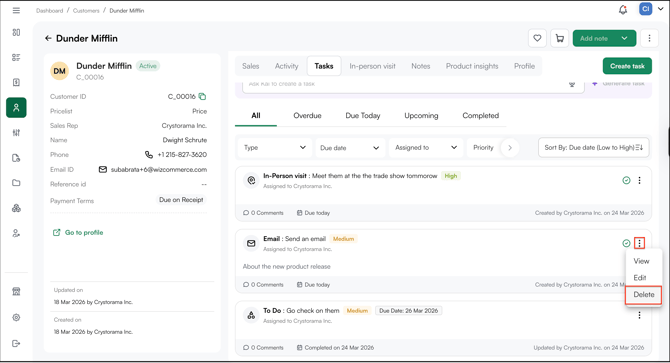
Task: Open the hamburger menu icon
Action: coord(16,10)
